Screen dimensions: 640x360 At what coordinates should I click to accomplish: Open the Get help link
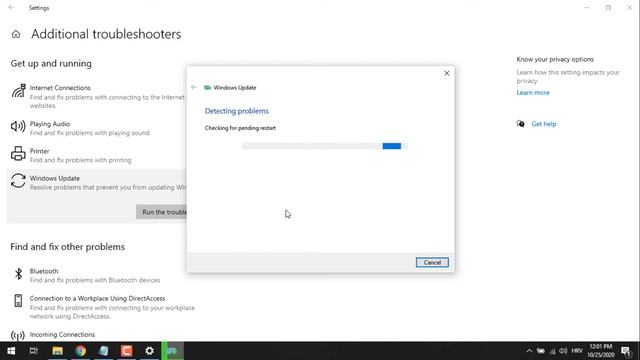[x=544, y=124]
